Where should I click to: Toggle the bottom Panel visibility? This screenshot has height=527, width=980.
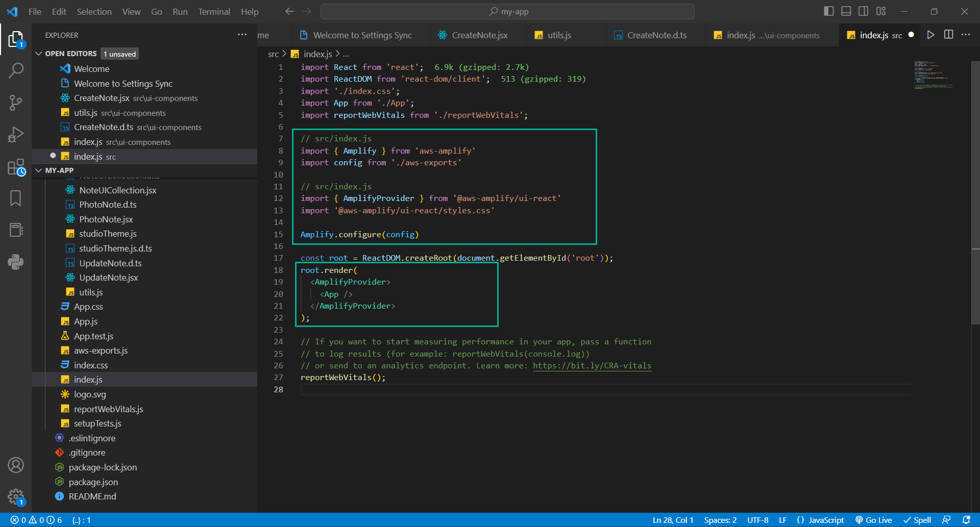tap(846, 11)
